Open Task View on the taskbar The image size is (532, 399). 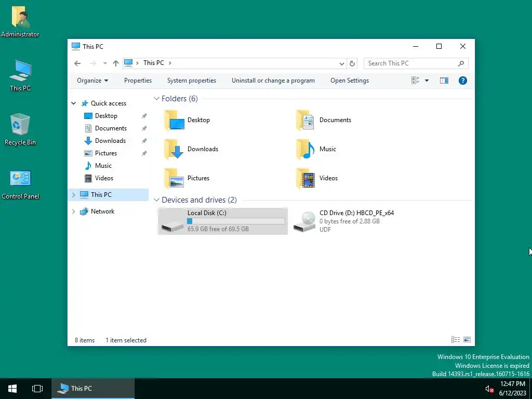(x=37, y=389)
